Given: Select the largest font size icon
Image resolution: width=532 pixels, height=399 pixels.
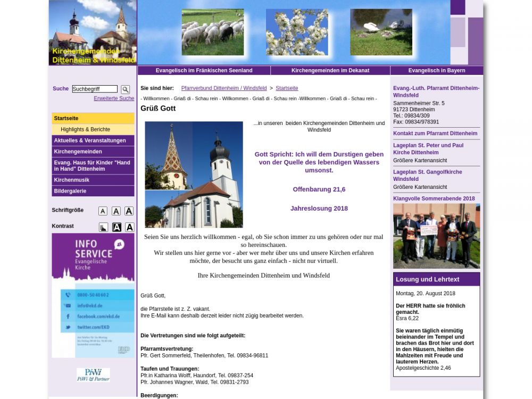Looking at the screenshot, I should (x=129, y=211).
